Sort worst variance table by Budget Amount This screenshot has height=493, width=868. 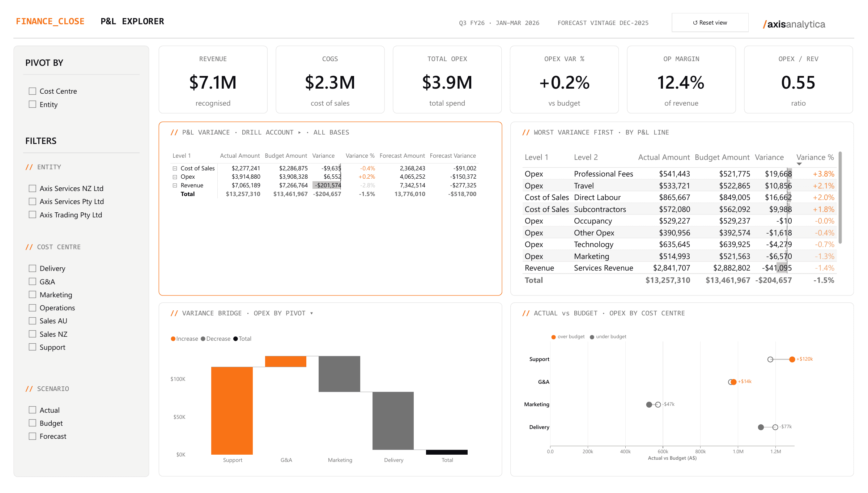(x=722, y=157)
